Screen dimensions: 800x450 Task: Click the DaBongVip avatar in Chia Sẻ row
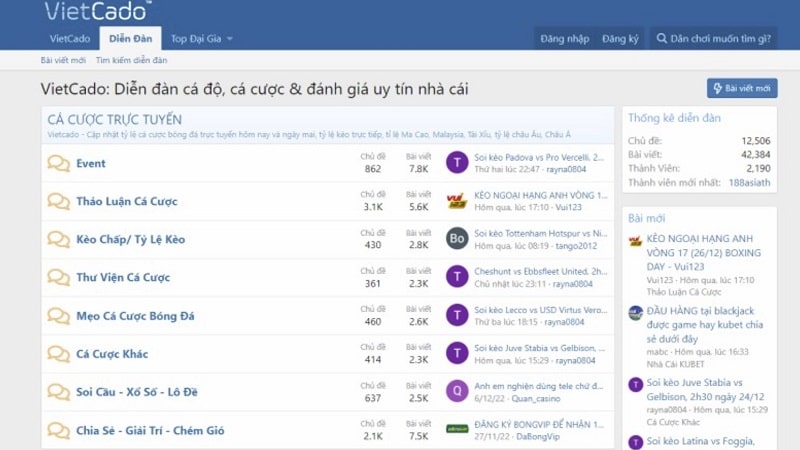457,429
